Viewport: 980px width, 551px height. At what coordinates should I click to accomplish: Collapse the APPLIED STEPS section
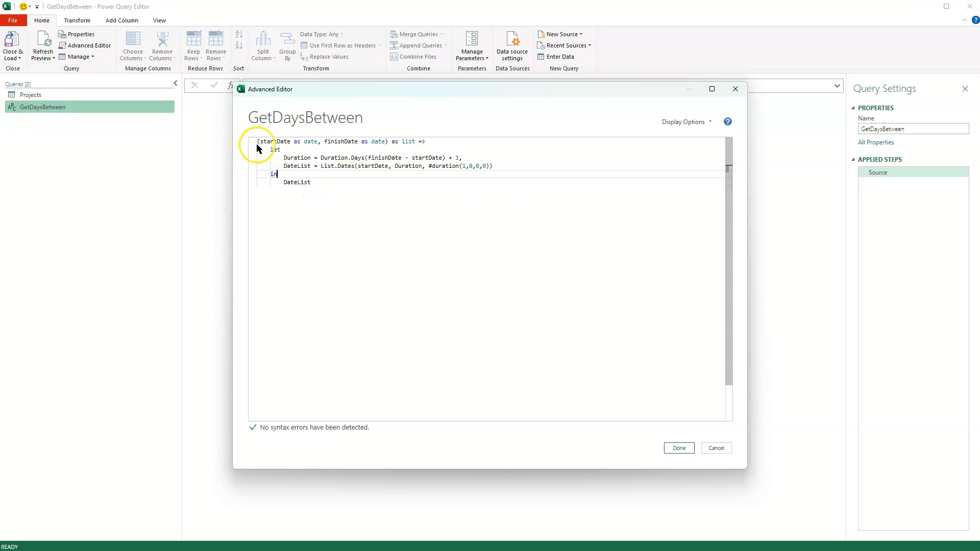(852, 159)
